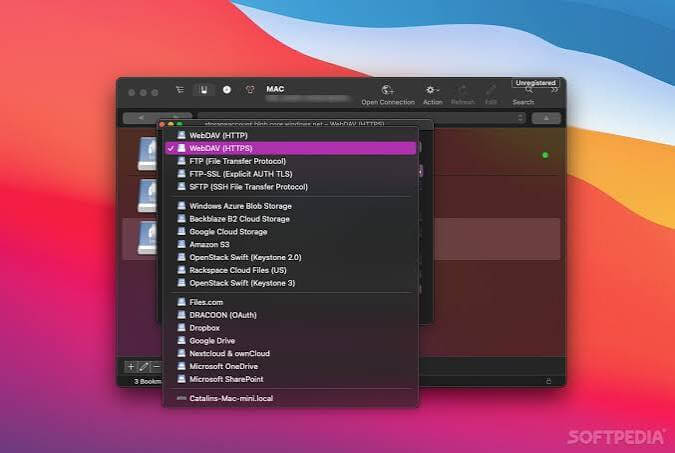Expand the toolbar overflow chevrons
Screen dimensions: 675x453
click(x=554, y=90)
